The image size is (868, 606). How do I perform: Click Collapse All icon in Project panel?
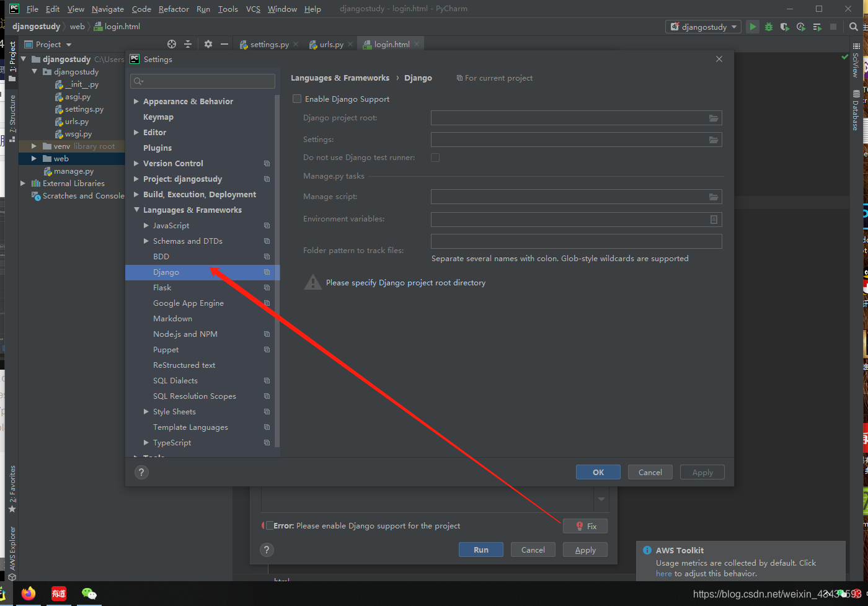(188, 44)
